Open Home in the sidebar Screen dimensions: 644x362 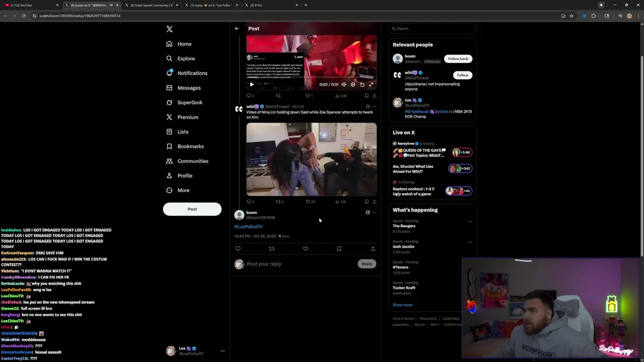point(179,44)
